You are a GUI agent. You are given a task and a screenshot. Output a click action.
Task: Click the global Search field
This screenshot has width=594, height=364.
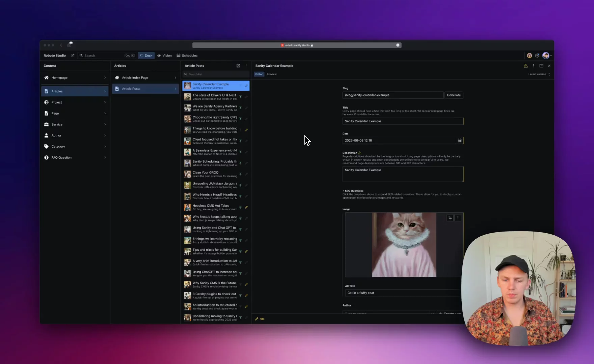tap(107, 56)
